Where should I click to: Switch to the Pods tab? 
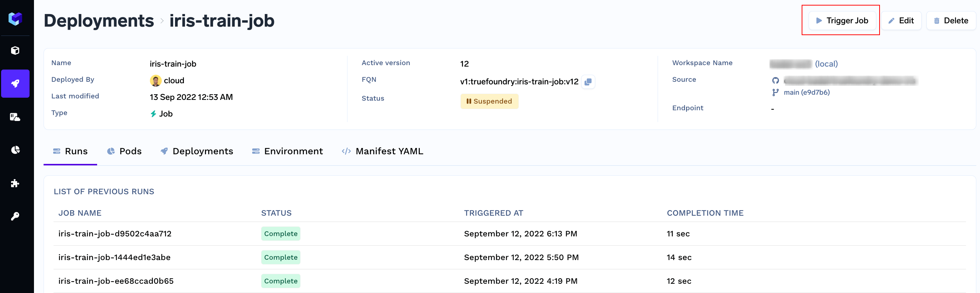[x=124, y=151]
